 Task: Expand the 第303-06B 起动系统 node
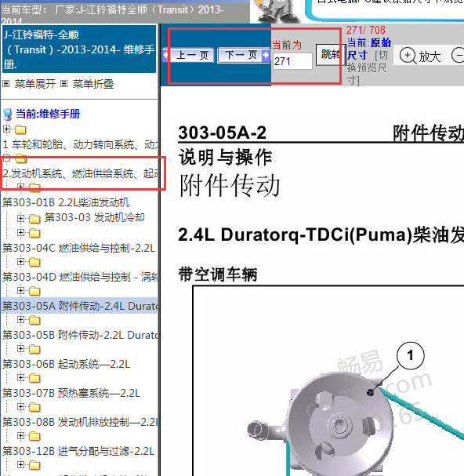[20, 348]
